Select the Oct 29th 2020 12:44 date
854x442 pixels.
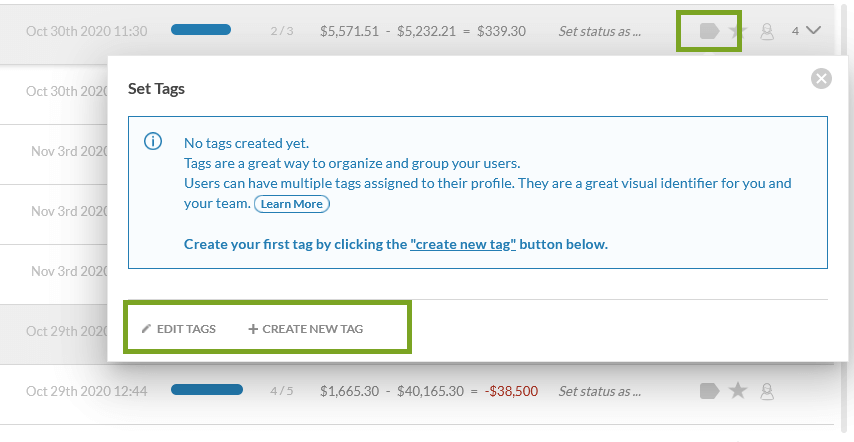point(86,391)
